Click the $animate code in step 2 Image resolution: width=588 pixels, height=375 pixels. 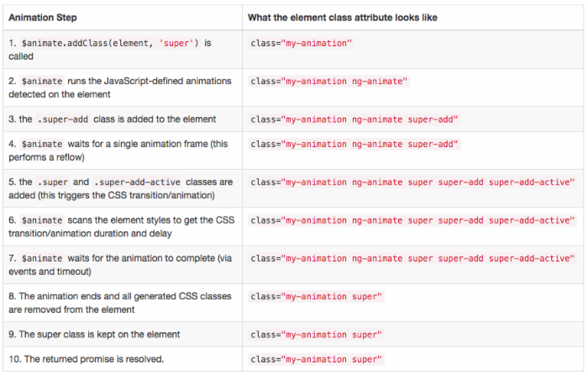(39, 81)
